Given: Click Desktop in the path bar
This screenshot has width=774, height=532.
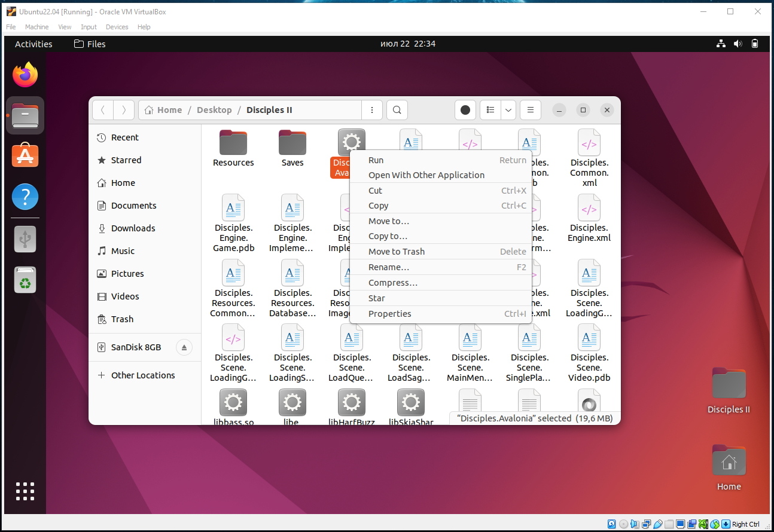Looking at the screenshot, I should click(214, 110).
